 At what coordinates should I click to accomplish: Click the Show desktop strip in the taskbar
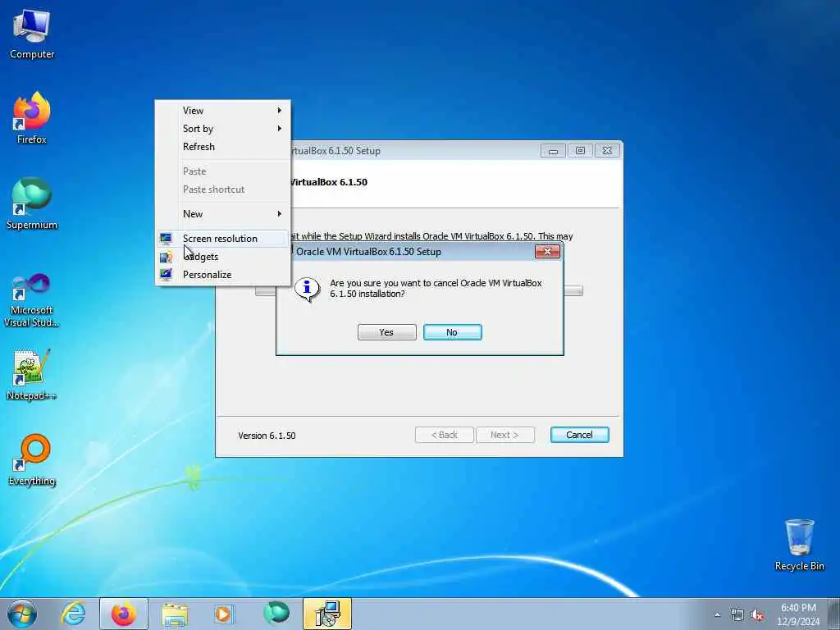[835, 614]
